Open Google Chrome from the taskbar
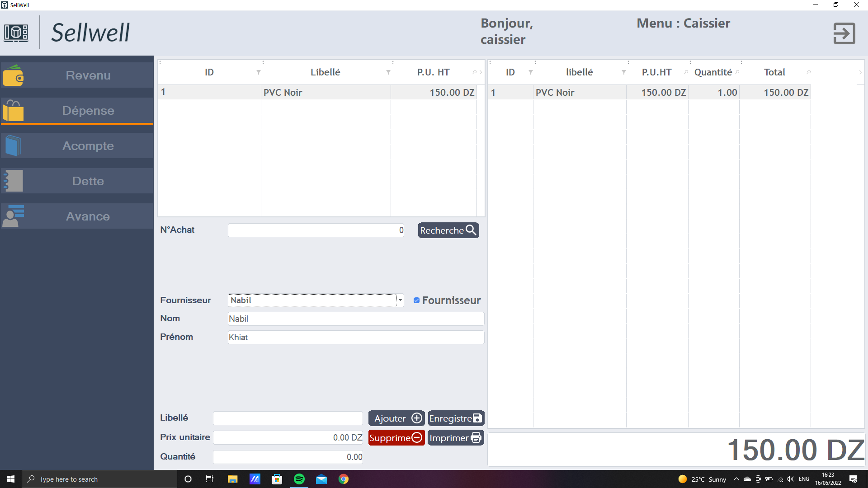The width and height of the screenshot is (868, 488). click(344, 479)
